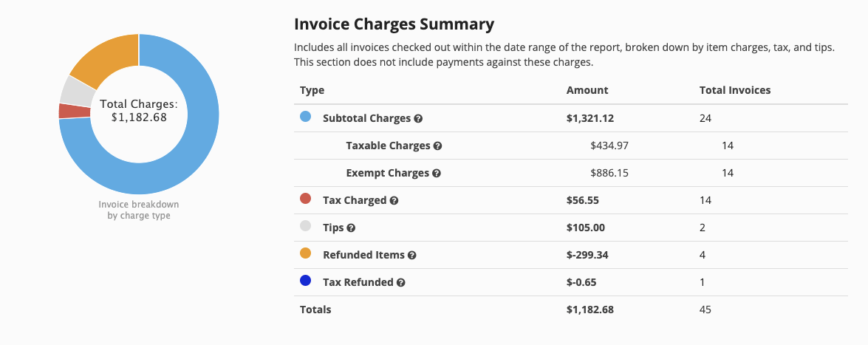Click dark blue Tax Refunded legend dot
868x345 pixels.
306,281
